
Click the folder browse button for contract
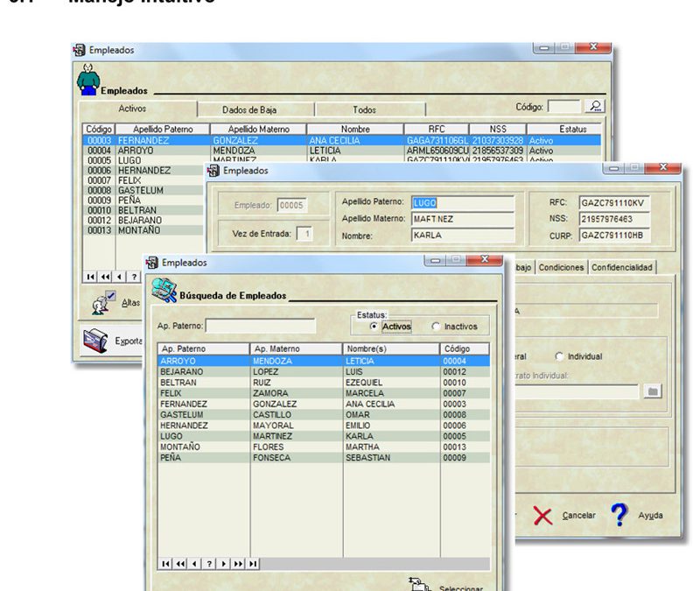651,392
